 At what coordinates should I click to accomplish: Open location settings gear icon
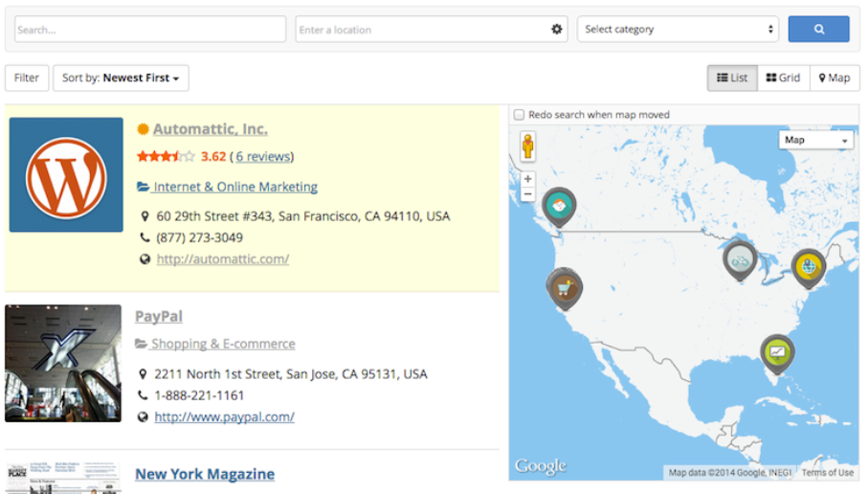coord(556,30)
